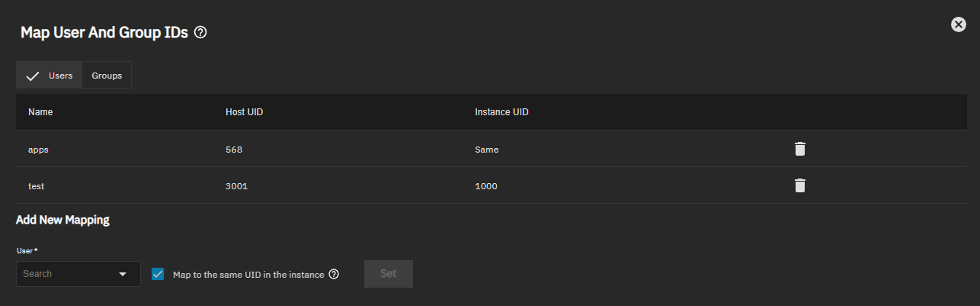This screenshot has width=980, height=306.
Task: Select the Users tab label
Action: coord(60,76)
